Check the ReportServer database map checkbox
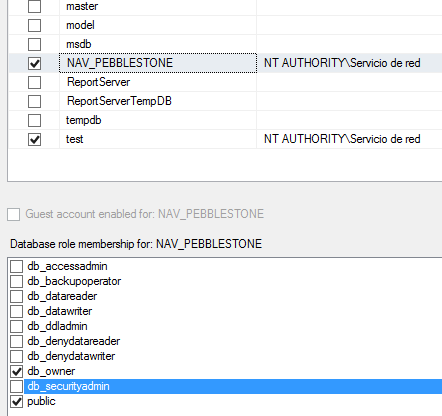Screen dimensions: 442x416 [x=34, y=82]
